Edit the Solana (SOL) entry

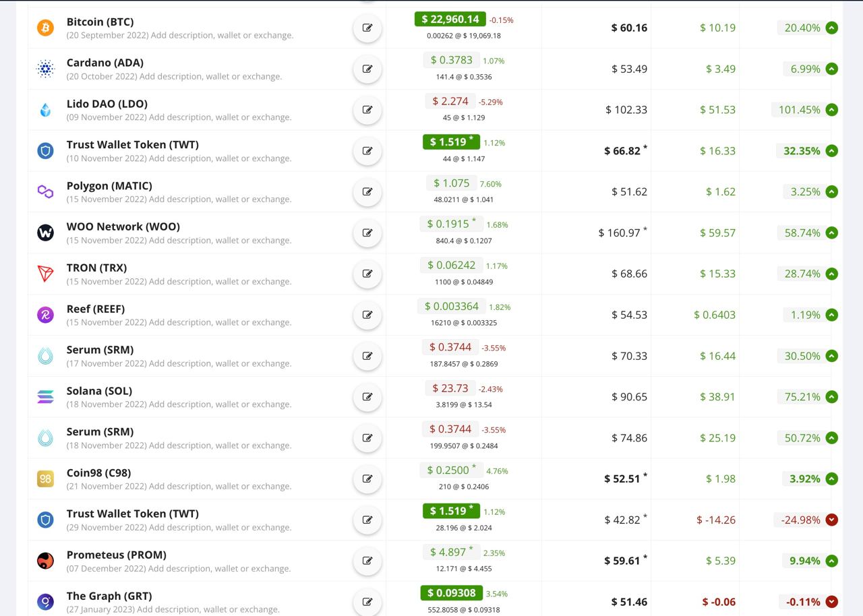click(x=367, y=397)
